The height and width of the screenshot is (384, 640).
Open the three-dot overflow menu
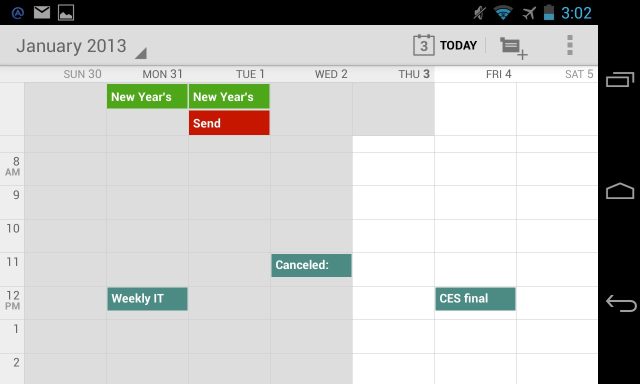(570, 45)
